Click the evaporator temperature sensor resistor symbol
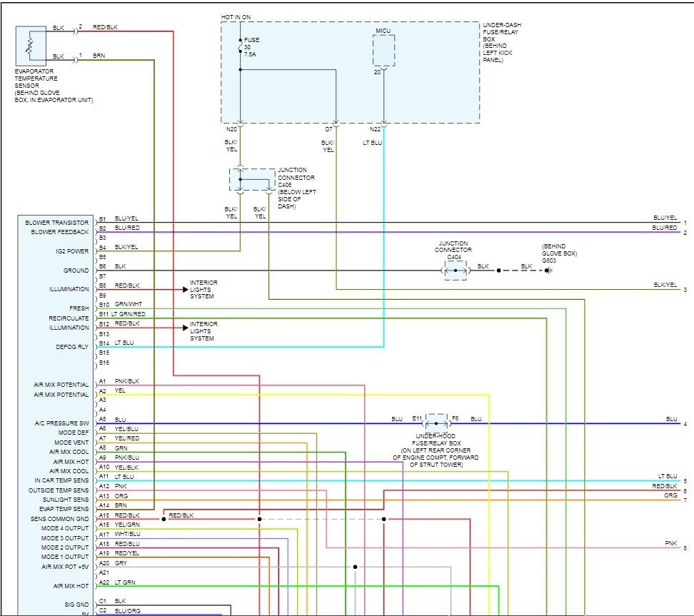Screen dimensions: 694x616 [x=30, y=45]
